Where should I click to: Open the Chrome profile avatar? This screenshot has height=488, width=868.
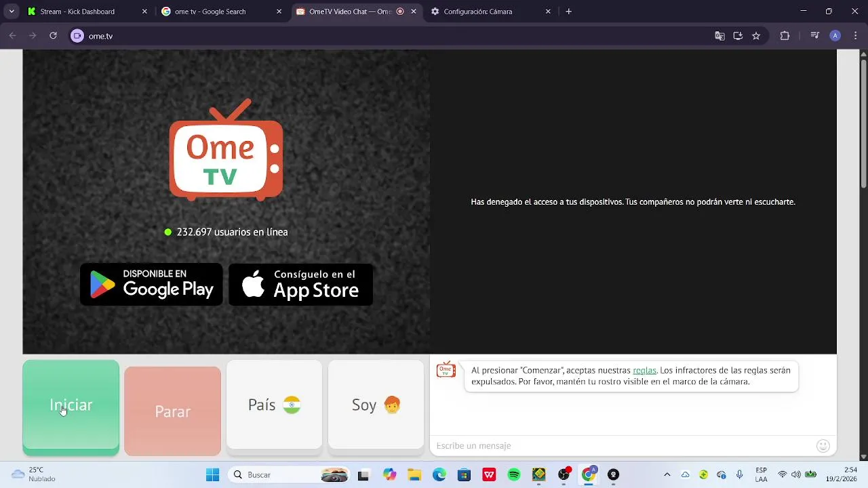click(835, 36)
